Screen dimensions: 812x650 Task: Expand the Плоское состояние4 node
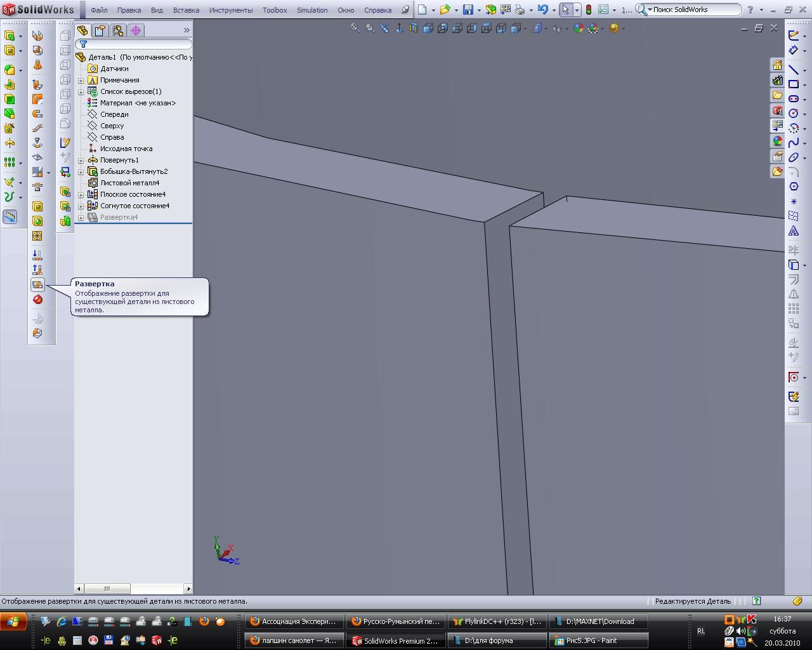(81, 195)
